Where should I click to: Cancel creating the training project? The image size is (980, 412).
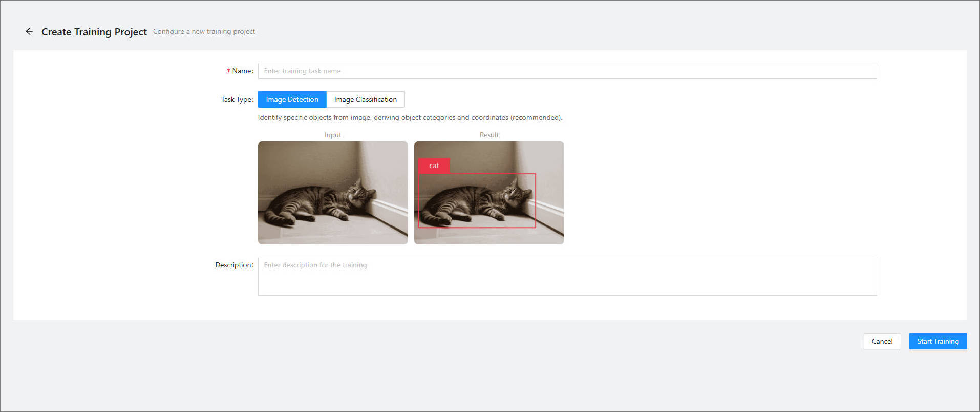(x=882, y=341)
